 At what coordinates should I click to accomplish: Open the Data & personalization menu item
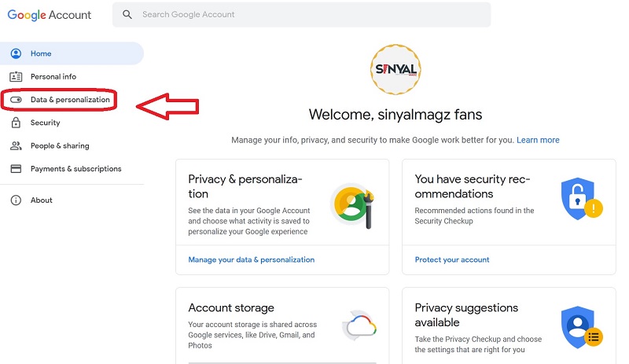[70, 100]
